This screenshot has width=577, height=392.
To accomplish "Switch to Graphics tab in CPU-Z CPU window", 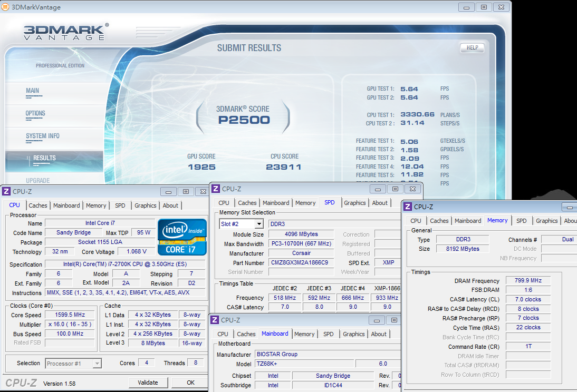I will [x=146, y=205].
